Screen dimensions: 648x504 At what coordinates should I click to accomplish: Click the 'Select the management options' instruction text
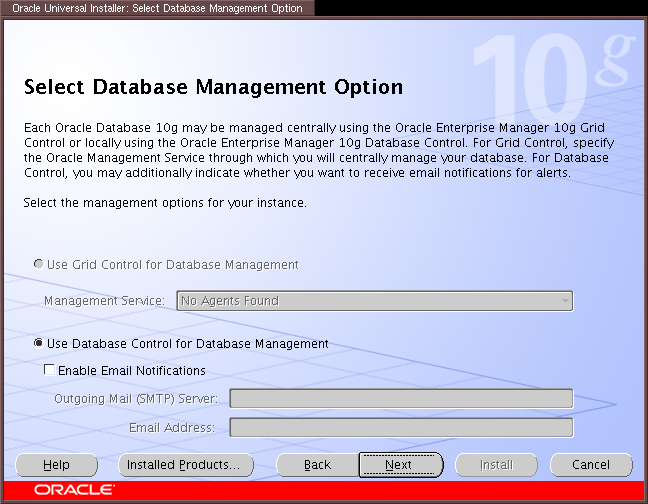point(164,203)
